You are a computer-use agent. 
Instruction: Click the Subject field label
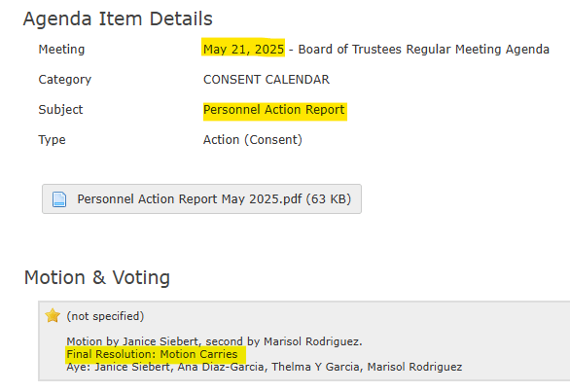coord(60,110)
